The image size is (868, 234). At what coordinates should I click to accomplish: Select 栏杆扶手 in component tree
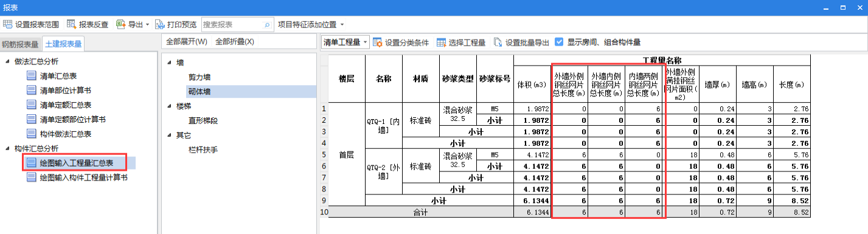tap(203, 150)
